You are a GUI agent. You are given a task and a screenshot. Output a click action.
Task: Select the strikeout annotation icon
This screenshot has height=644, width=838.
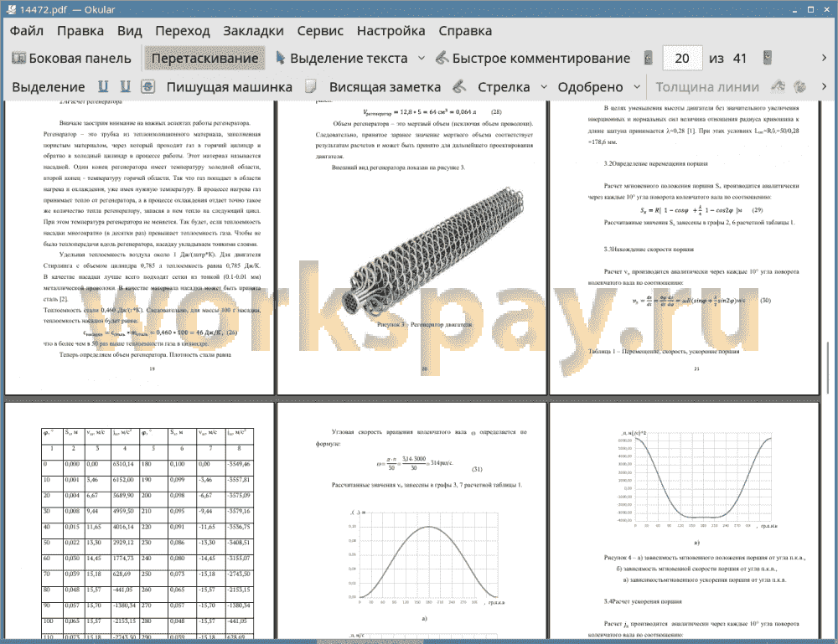(148, 86)
